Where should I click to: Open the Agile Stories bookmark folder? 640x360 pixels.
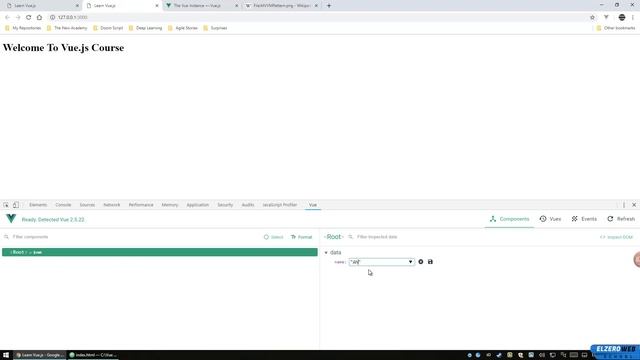(x=182, y=28)
